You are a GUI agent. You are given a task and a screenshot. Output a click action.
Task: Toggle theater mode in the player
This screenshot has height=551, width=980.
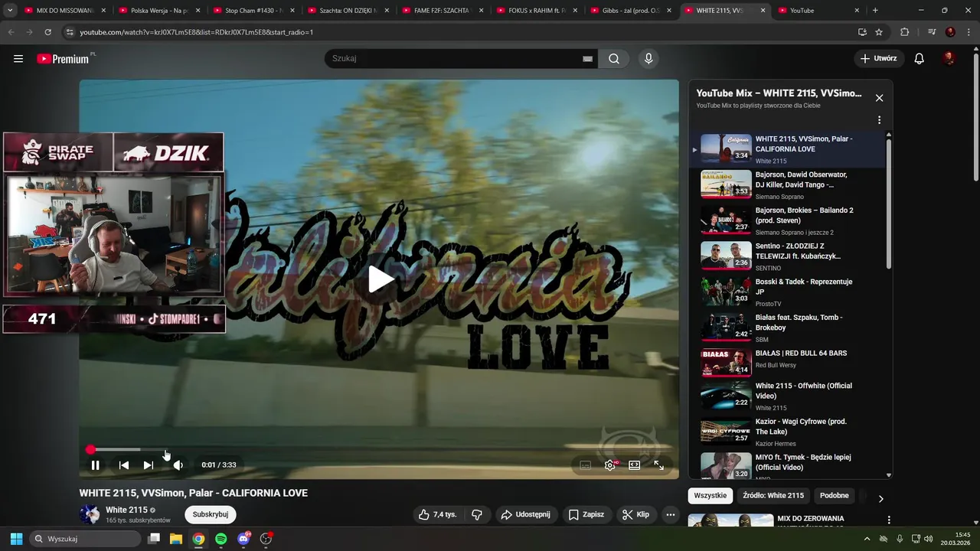pos(635,465)
